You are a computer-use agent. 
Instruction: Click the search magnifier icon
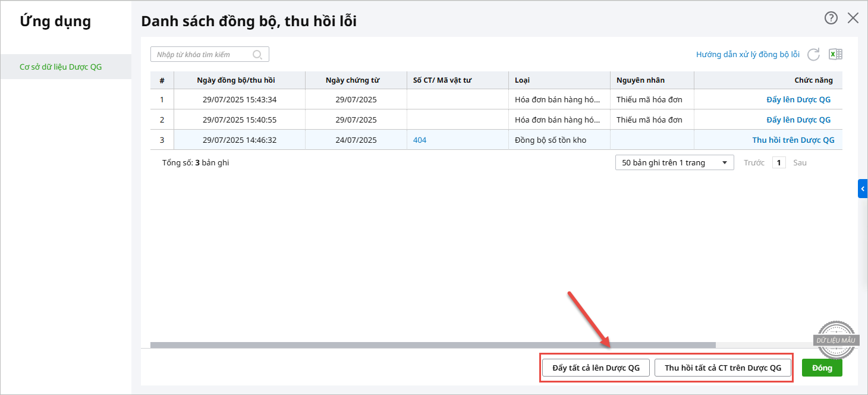click(257, 54)
